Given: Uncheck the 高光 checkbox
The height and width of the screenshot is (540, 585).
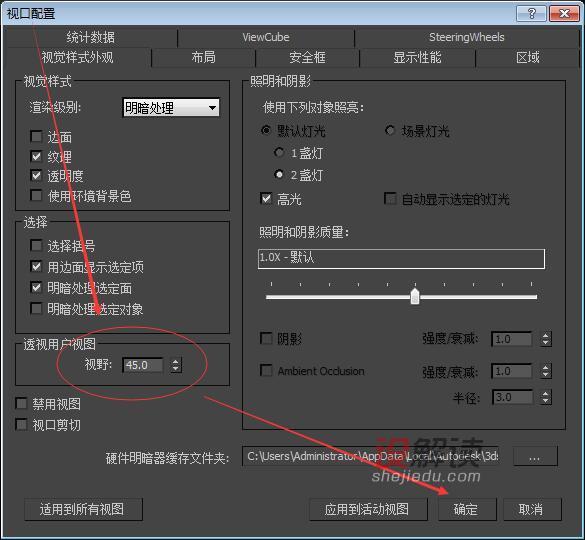Looking at the screenshot, I should pos(266,199).
